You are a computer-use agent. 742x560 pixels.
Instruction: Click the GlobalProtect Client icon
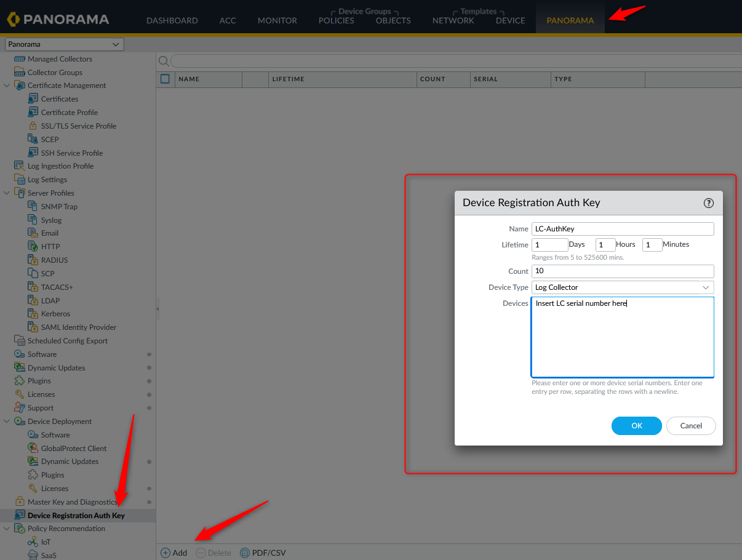pyautogui.click(x=33, y=449)
